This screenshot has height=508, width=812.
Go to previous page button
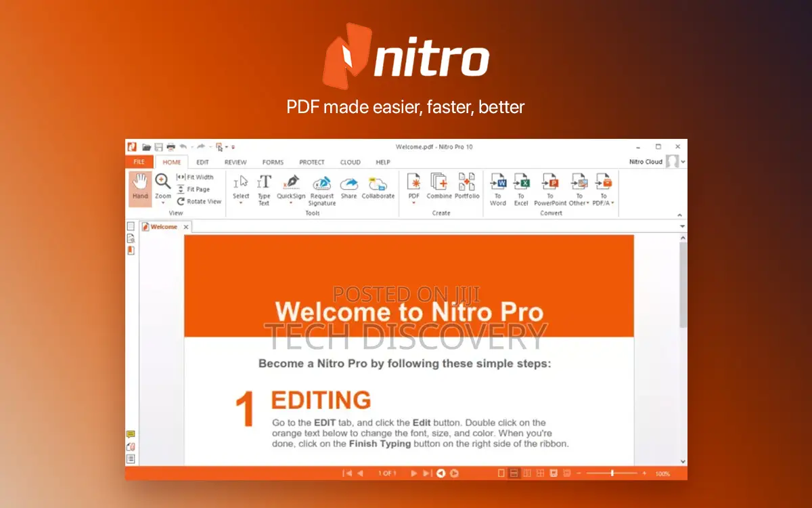click(360, 473)
